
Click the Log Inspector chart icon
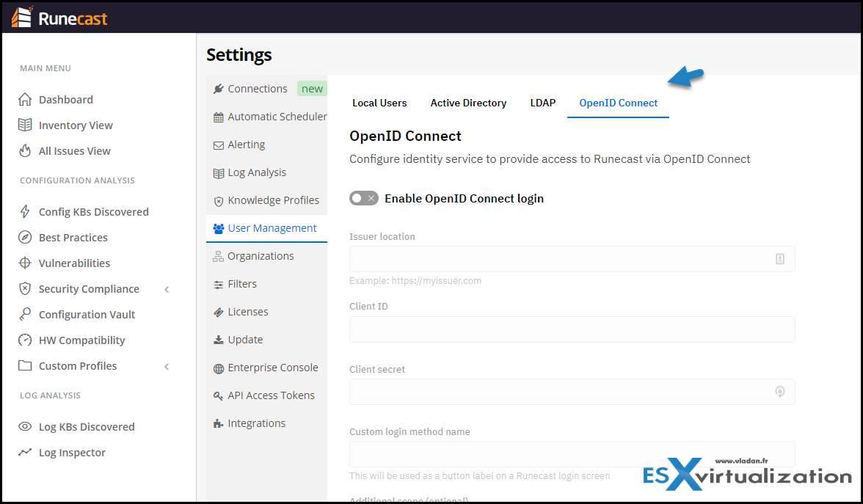pos(25,452)
